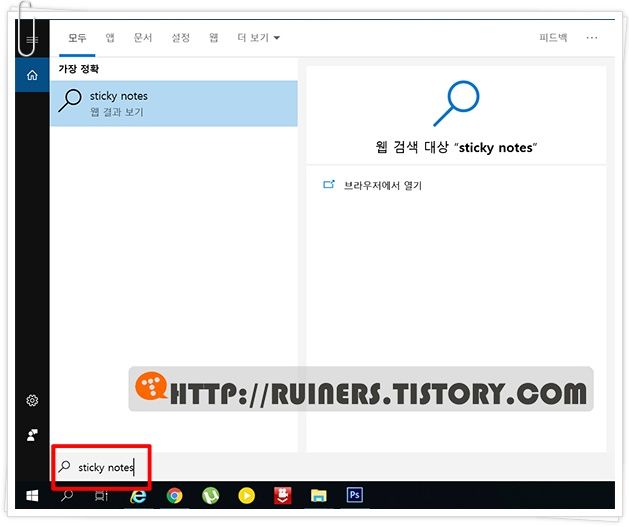Launch Google Chrome from the taskbar
Image resolution: width=629 pixels, height=527 pixels.
[x=174, y=496]
